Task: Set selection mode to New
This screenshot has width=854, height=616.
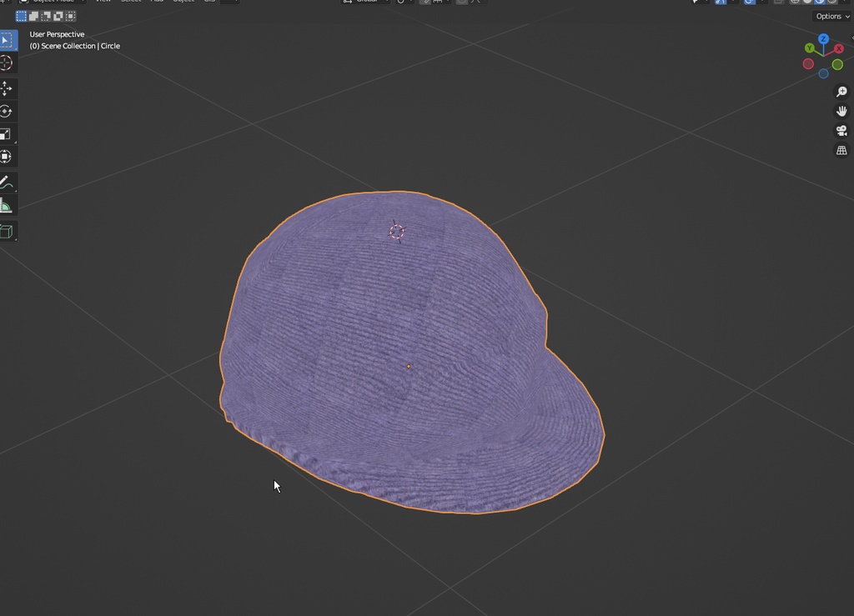Action: click(x=21, y=17)
